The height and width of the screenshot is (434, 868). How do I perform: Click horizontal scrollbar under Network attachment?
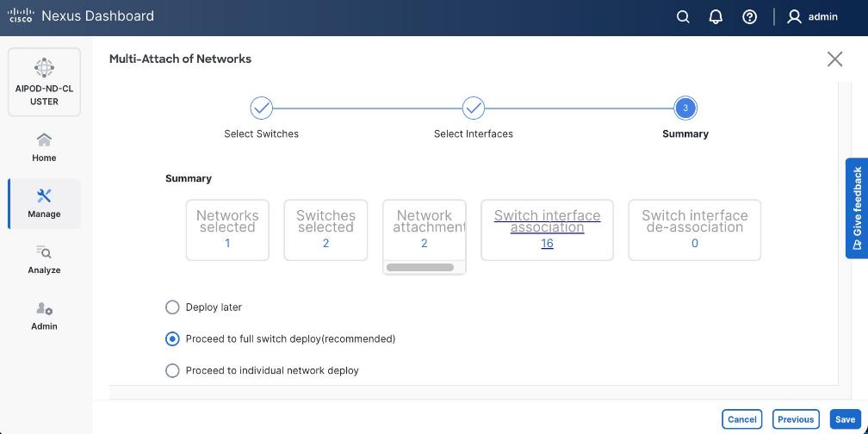pyautogui.click(x=420, y=267)
